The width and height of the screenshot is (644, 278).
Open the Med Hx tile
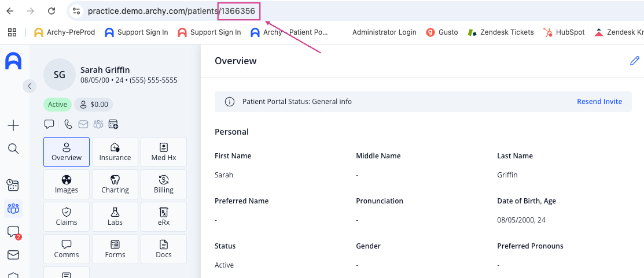pyautogui.click(x=164, y=152)
